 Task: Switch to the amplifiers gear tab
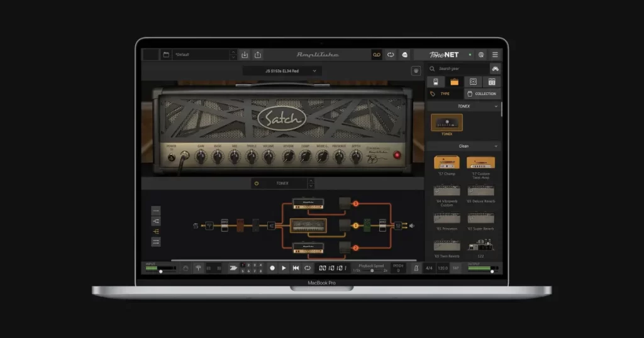click(x=454, y=82)
